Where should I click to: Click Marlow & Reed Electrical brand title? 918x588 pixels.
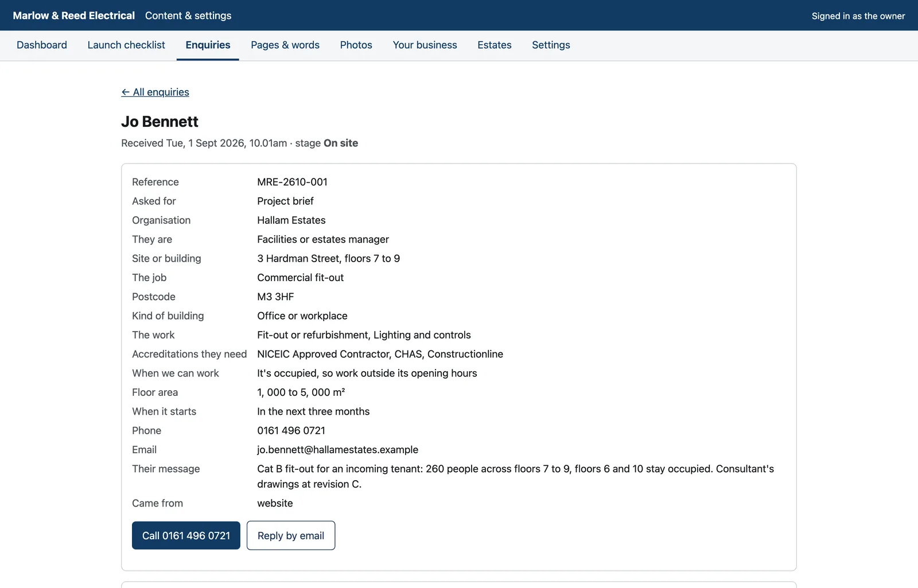(x=74, y=15)
